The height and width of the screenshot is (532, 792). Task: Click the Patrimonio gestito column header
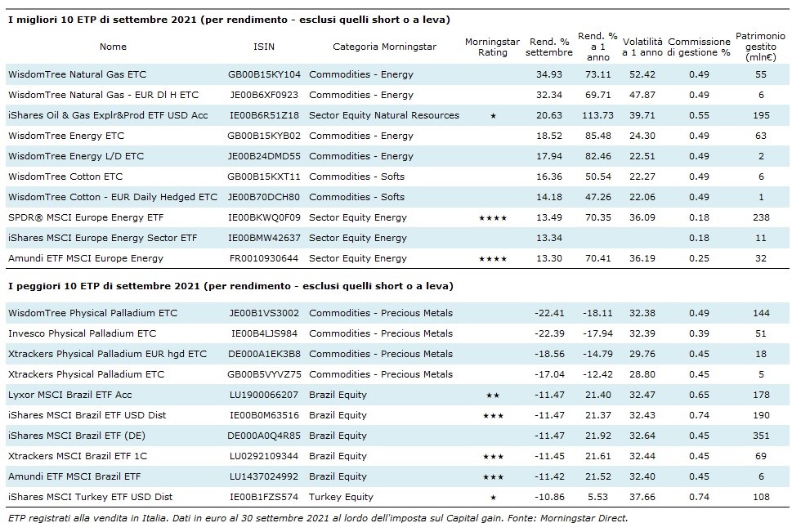[759, 47]
